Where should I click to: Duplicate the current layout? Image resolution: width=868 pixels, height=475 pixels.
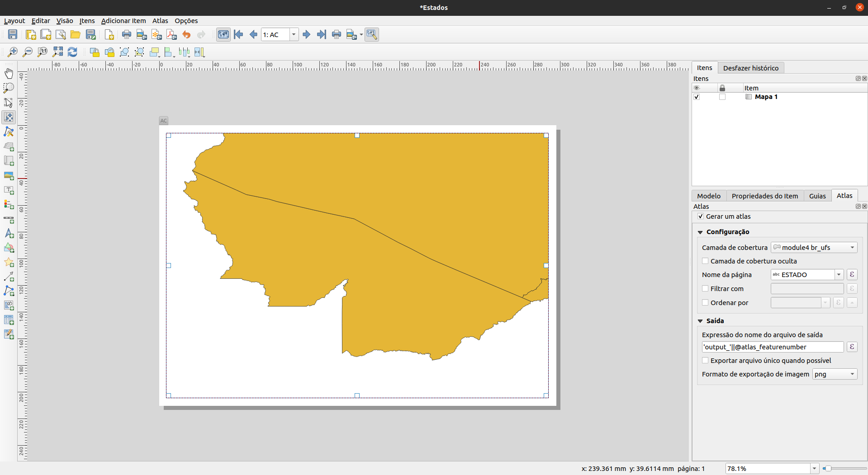[46, 34]
